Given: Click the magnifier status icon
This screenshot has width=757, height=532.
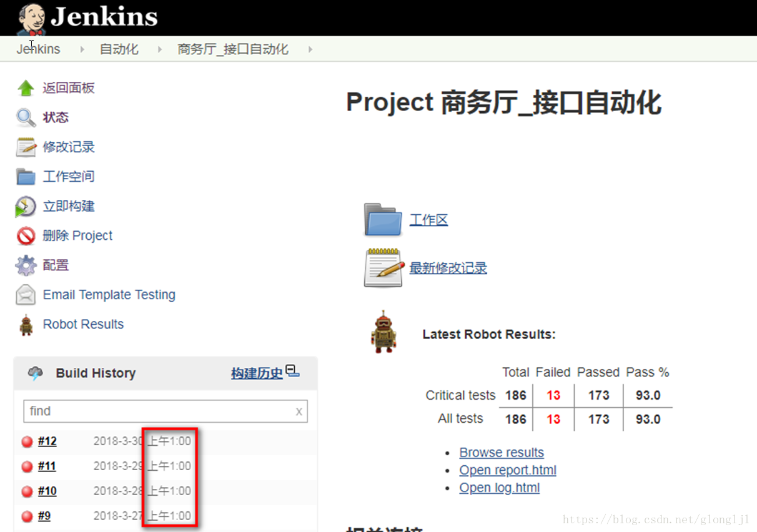Looking at the screenshot, I should pos(26,117).
